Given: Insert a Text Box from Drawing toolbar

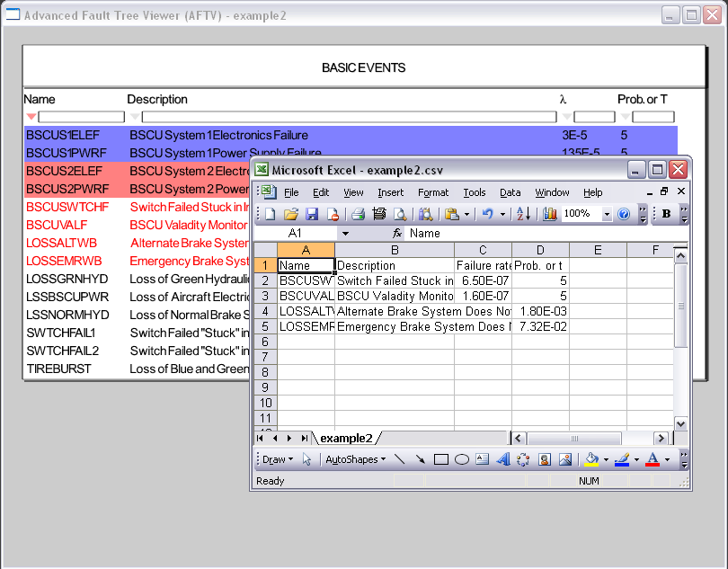Looking at the screenshot, I should tap(483, 459).
